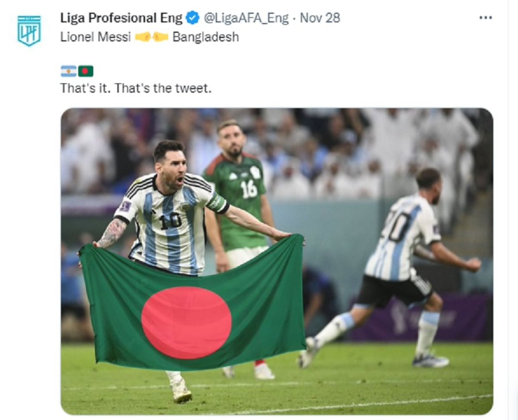Click the 'That's it. That's the tweet.' line

pyautogui.click(x=136, y=88)
